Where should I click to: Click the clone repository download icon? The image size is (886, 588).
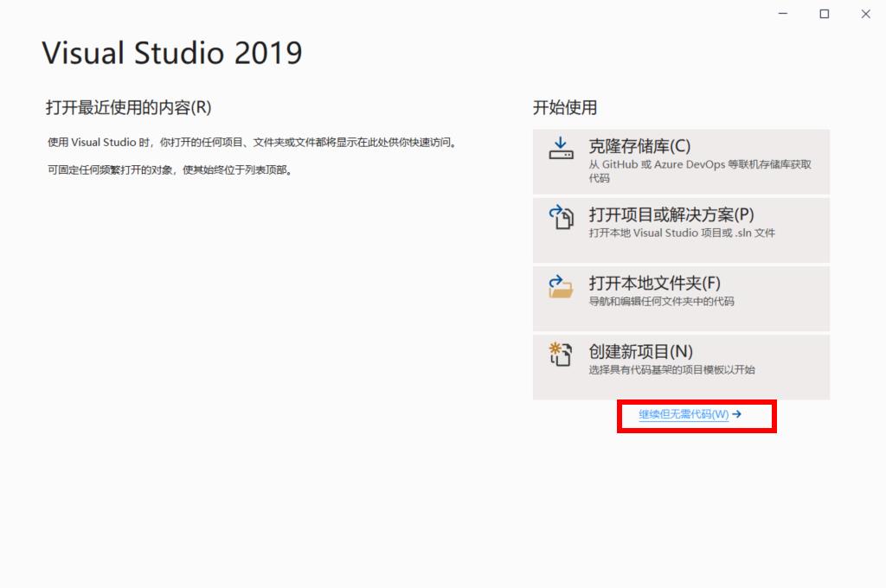561,148
